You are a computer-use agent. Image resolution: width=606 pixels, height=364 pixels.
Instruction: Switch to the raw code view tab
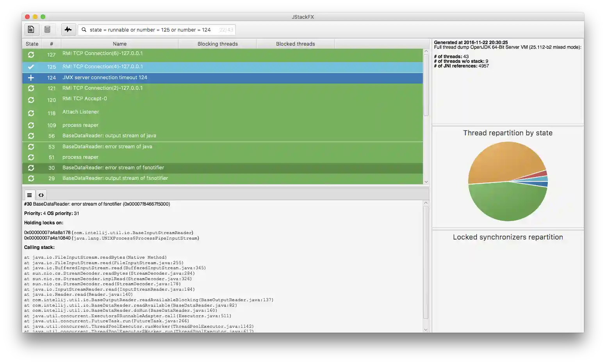tap(41, 195)
